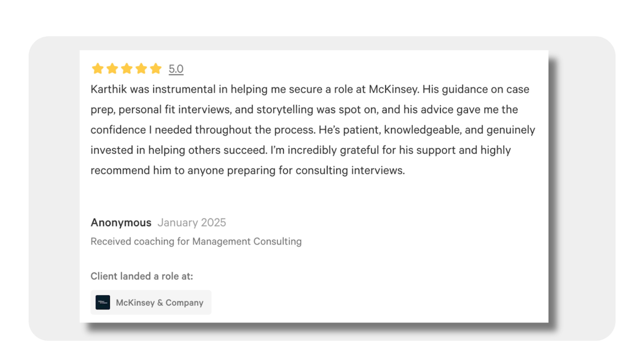Image resolution: width=644 pixels, height=362 pixels.
Task: Click the first yellow rating star
Action: tap(97, 68)
